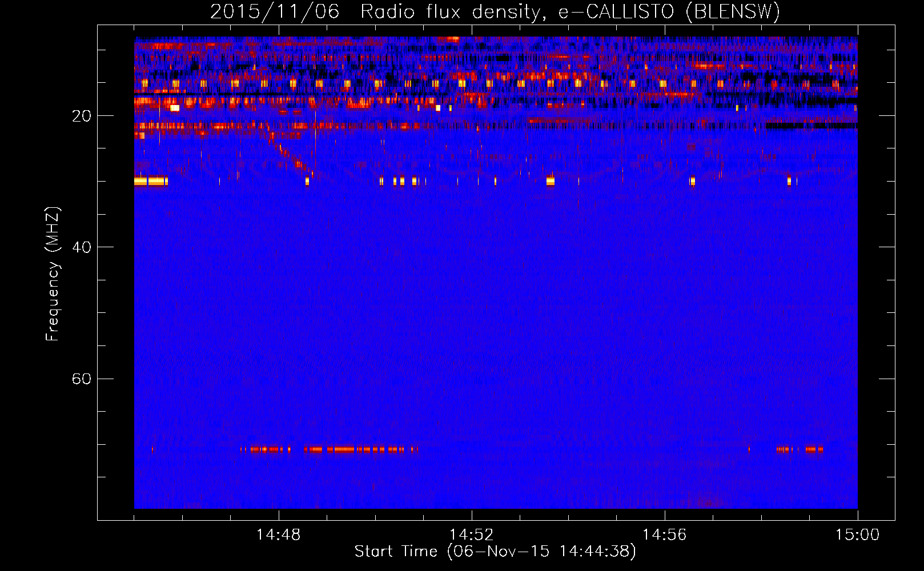
Task: Click the 40 frequency tick label
Action: [81, 247]
